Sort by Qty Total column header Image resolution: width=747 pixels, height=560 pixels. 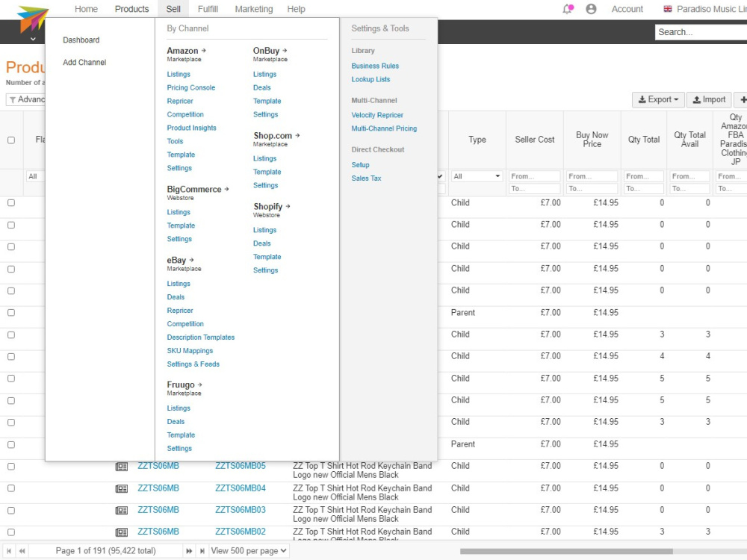644,140
